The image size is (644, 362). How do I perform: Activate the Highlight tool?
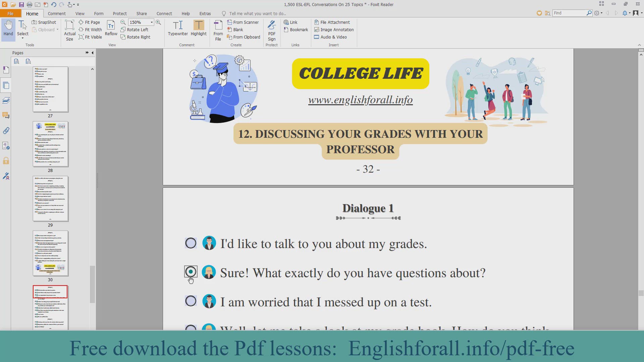click(199, 28)
